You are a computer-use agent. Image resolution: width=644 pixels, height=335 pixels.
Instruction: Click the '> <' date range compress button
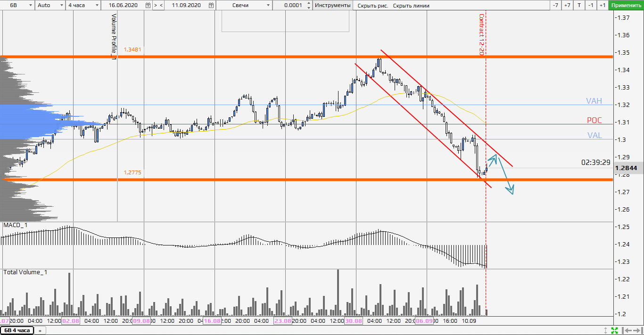pos(159,6)
